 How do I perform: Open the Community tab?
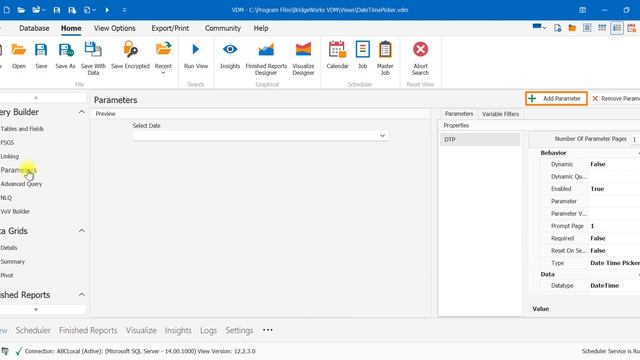[x=223, y=28]
